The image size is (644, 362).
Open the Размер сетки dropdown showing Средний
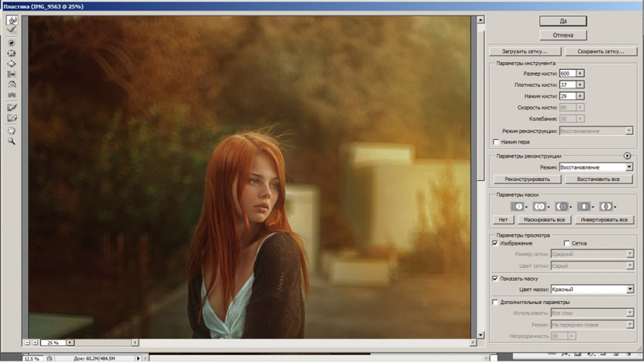tap(592, 254)
